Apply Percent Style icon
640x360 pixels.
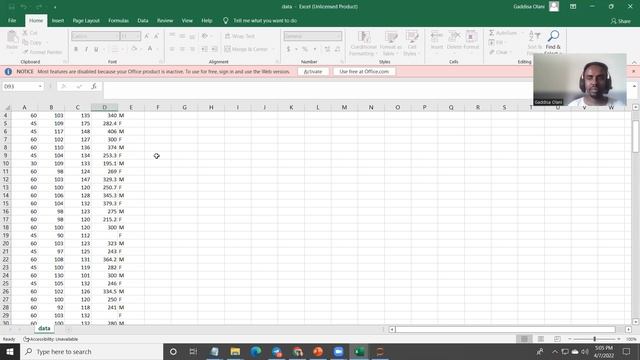pos(304,49)
